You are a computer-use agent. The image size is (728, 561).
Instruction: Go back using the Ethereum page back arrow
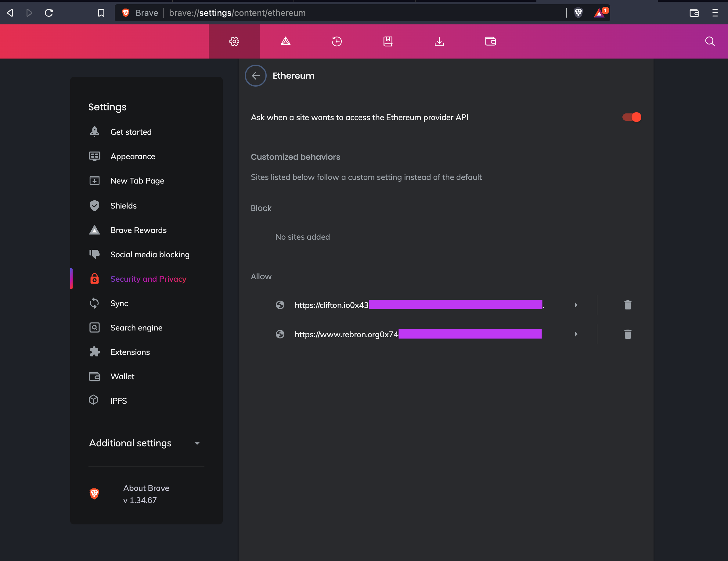[x=255, y=76]
